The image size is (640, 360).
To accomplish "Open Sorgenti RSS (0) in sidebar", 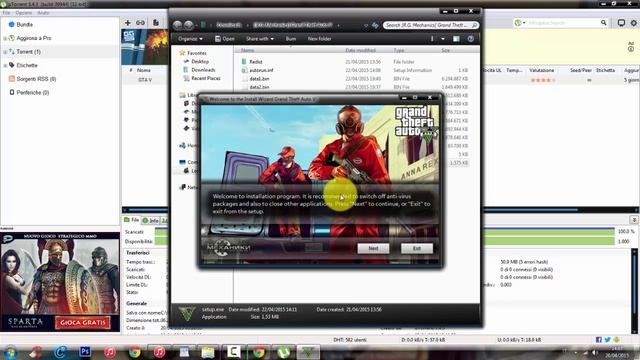I will (x=36, y=79).
